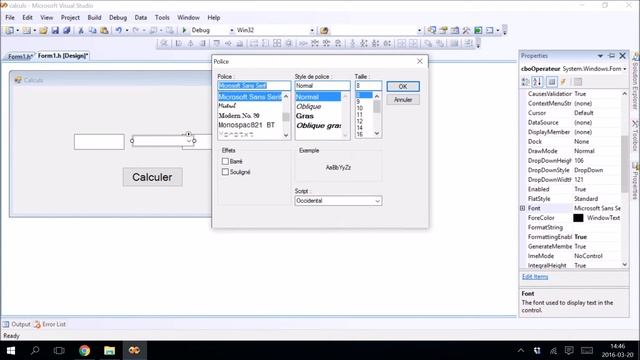Click the Police font name input field
The image size is (640, 360).
254,86
